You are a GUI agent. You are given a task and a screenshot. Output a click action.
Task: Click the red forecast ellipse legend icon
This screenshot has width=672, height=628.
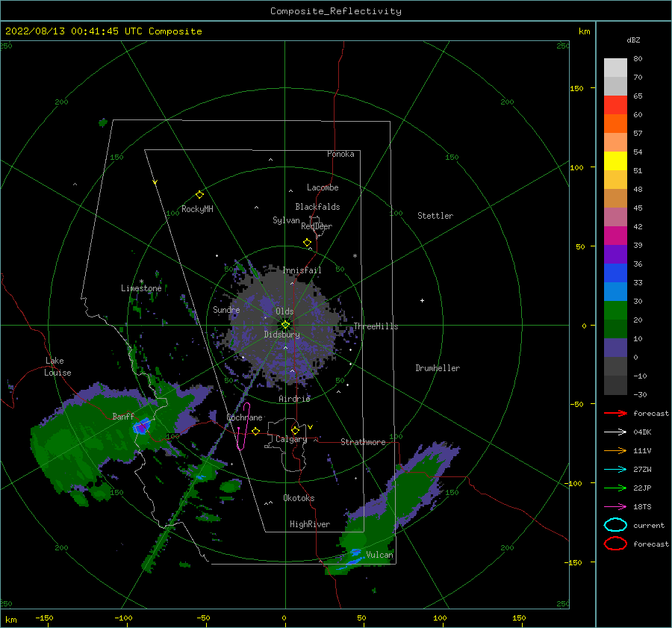pyautogui.click(x=615, y=544)
